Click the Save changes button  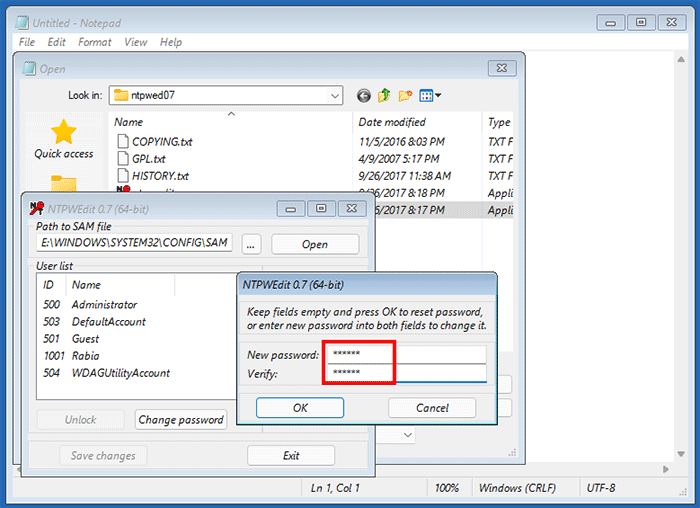coord(103,455)
